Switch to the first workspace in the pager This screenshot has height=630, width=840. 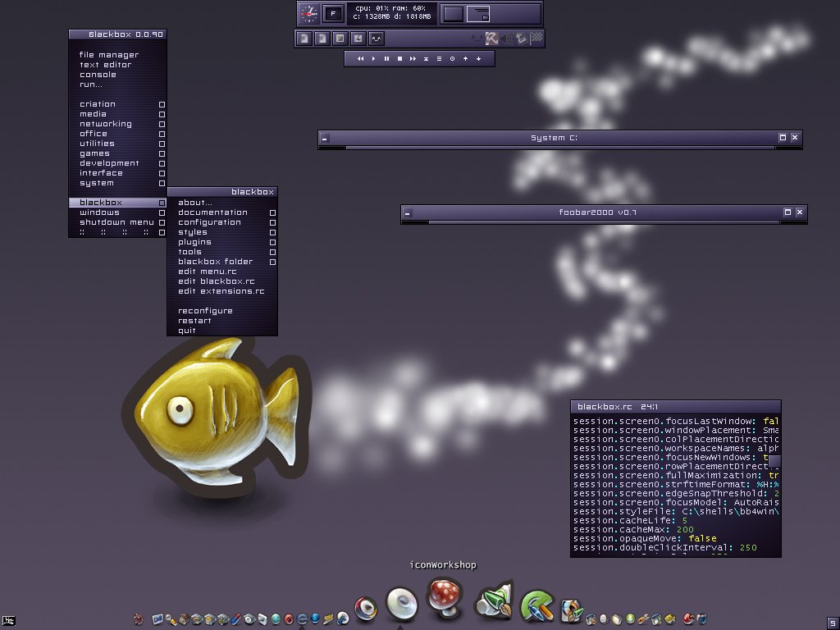[453, 14]
